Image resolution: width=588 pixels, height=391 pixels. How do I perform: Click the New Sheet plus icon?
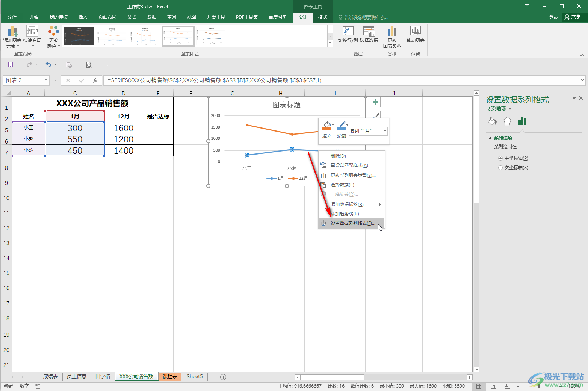pos(223,377)
